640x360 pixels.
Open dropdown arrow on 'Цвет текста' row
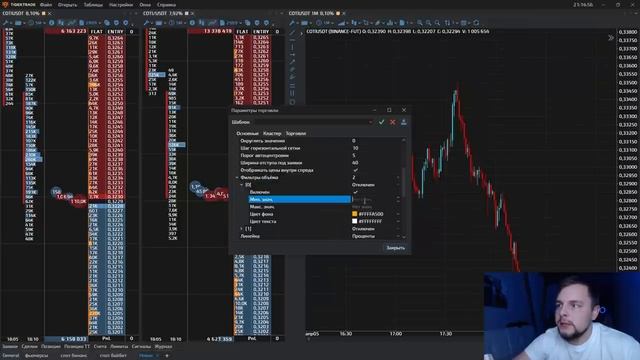coord(398,221)
